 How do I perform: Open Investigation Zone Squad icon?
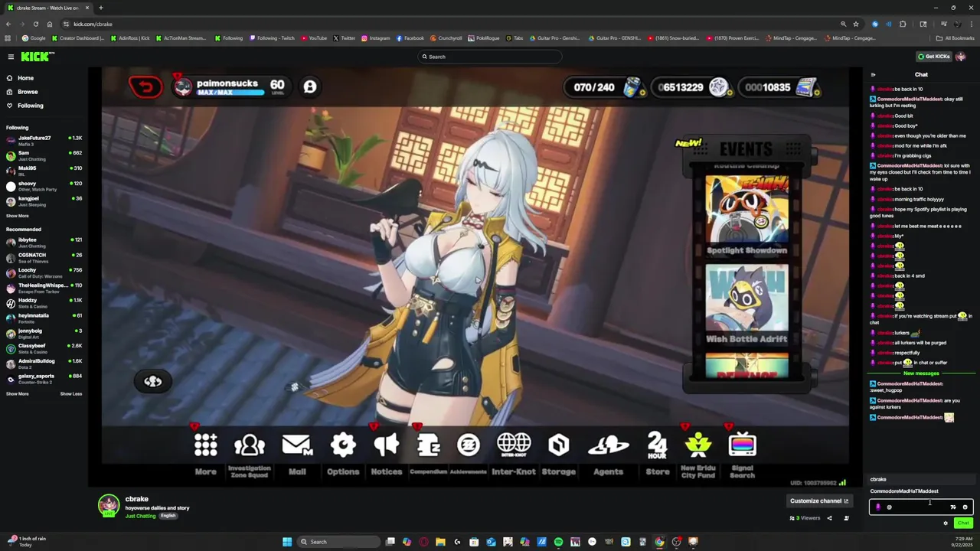[250, 445]
